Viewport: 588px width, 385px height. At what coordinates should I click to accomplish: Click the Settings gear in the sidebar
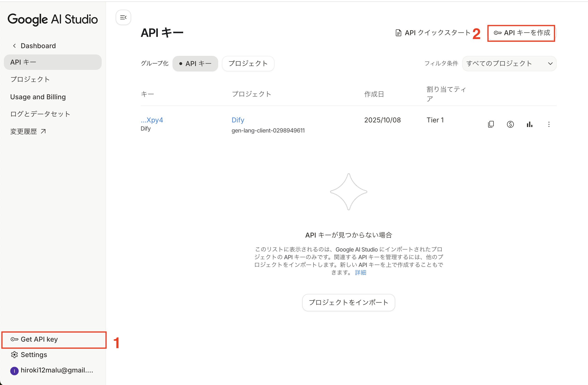click(14, 355)
